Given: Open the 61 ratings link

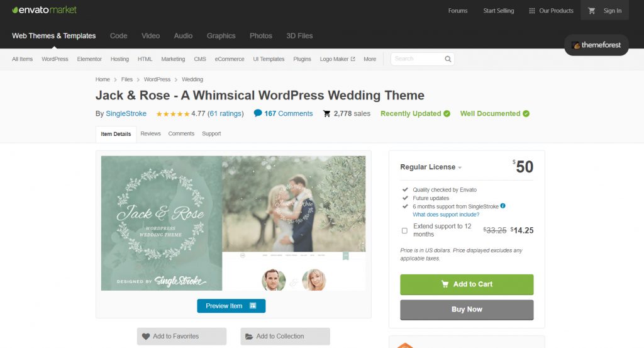Looking at the screenshot, I should click(226, 113).
